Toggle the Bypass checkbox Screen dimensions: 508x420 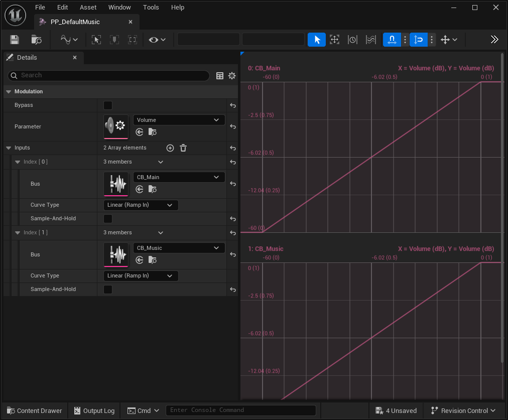(108, 105)
